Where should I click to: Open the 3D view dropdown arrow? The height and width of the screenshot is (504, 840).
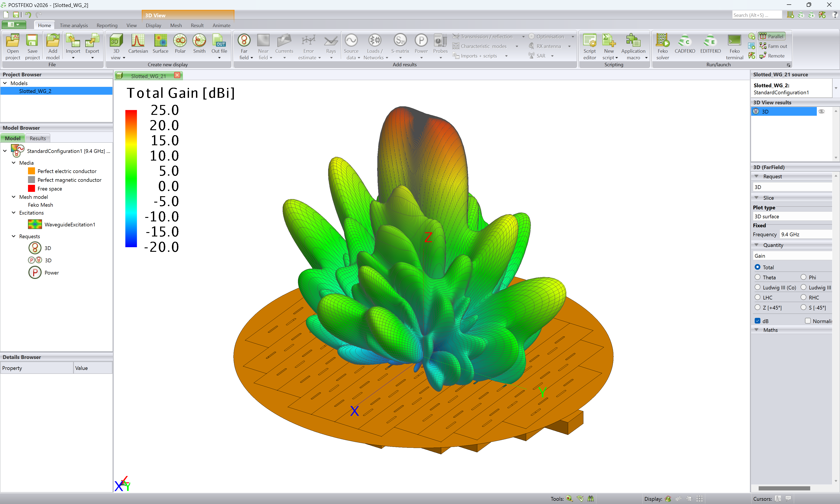pos(124,58)
